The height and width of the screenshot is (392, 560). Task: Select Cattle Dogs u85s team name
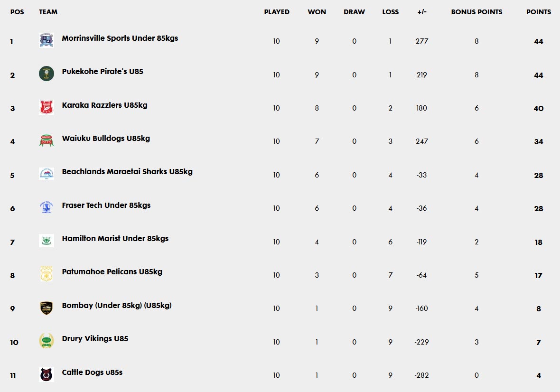click(92, 373)
